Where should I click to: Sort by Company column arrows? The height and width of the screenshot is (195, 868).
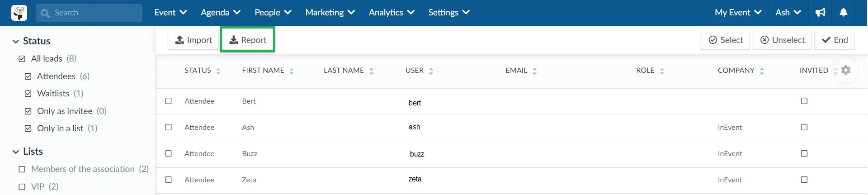point(762,71)
